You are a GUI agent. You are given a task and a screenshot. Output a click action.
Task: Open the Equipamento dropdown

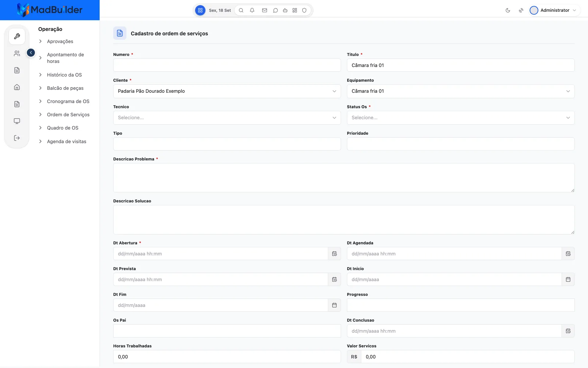pyautogui.click(x=461, y=91)
